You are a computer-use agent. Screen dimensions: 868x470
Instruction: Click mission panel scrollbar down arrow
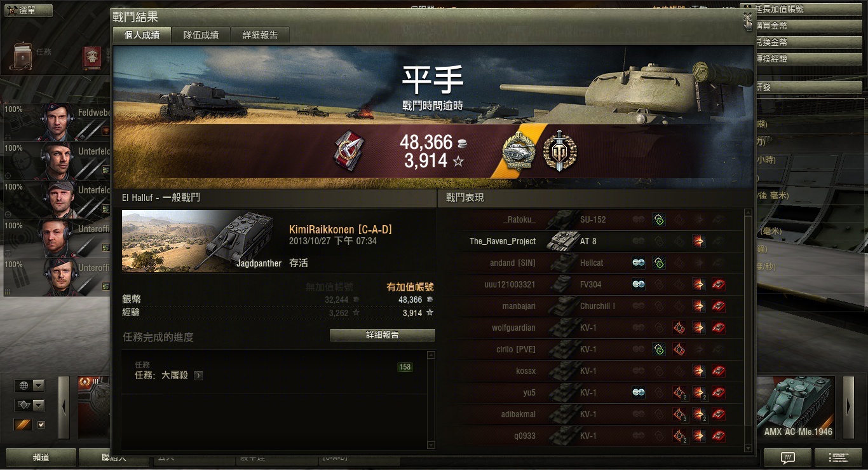tap(431, 445)
